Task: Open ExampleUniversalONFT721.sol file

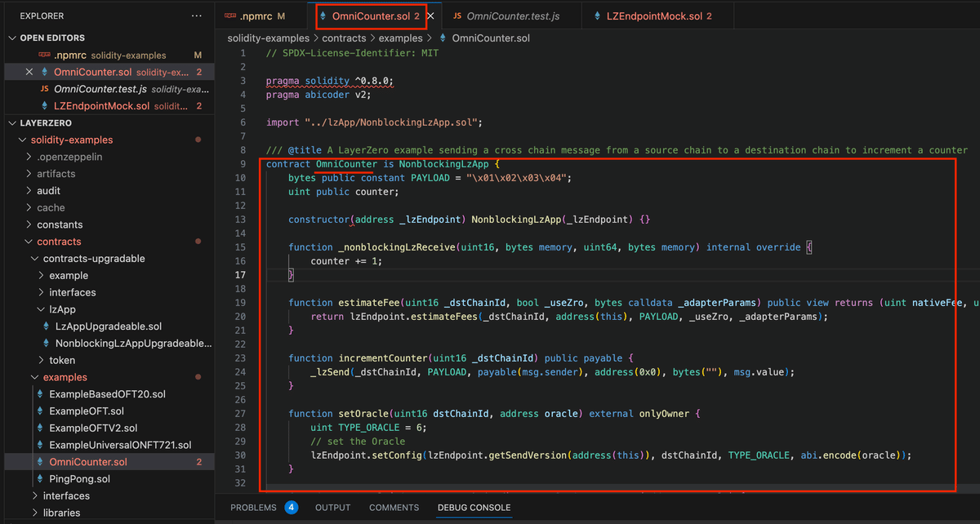Action: tap(120, 445)
